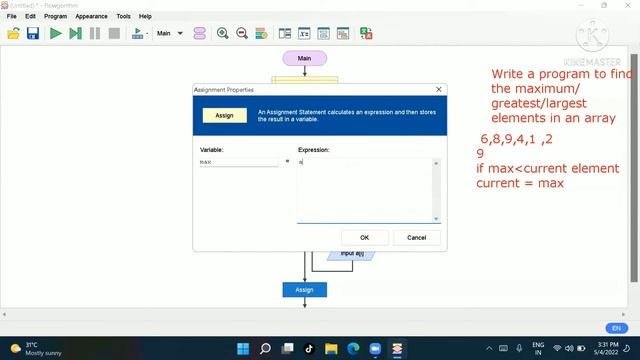Viewport: 640px width, 360px height.
Task: Open the chart style layout icon
Action: (x=261, y=33)
